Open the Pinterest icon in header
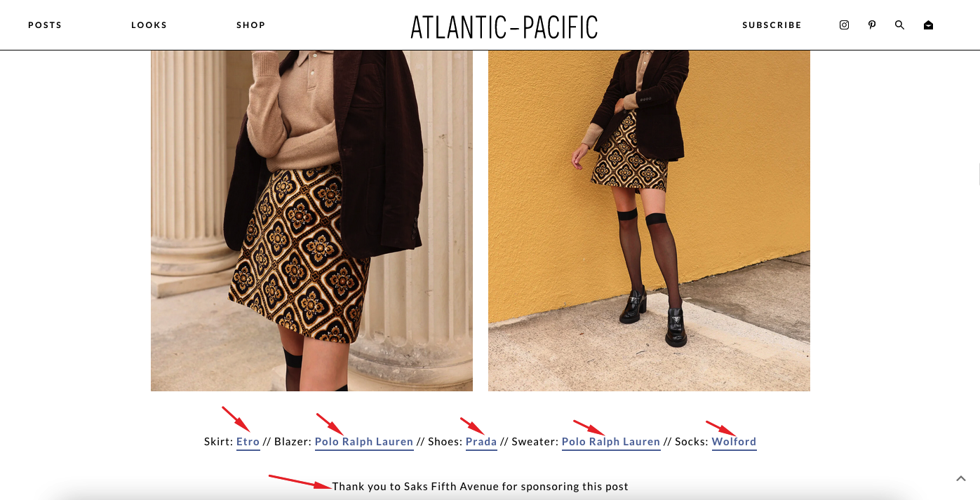980x500 pixels. [x=872, y=25]
